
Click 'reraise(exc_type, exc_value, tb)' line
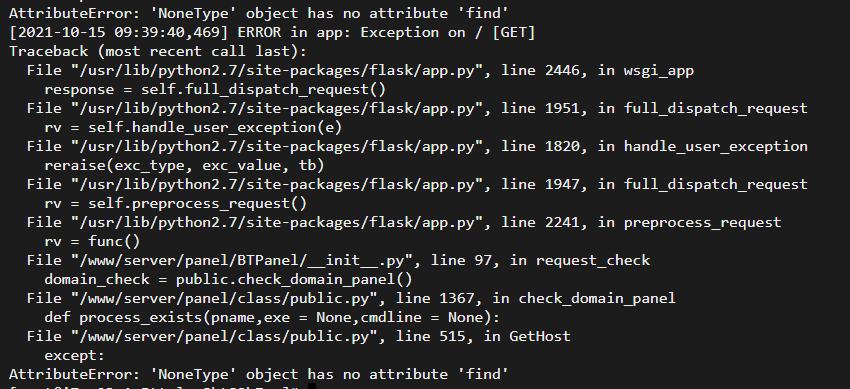(184, 165)
